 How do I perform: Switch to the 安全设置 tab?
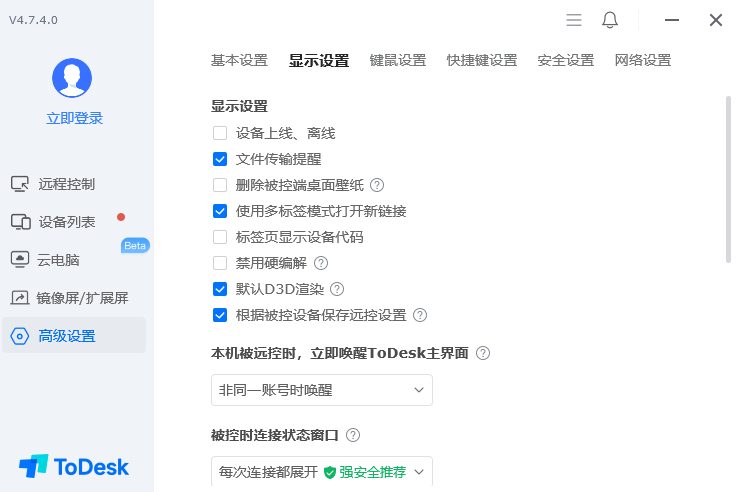click(x=565, y=60)
